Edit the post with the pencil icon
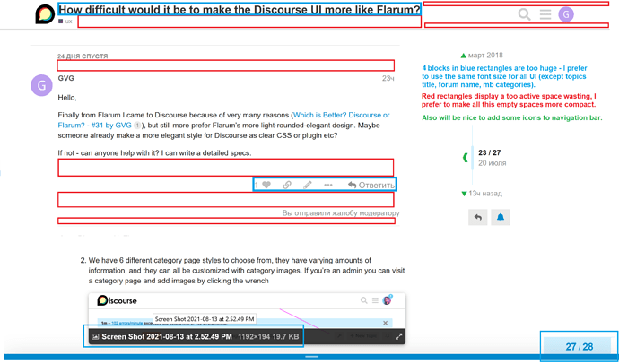The image size is (619, 364). 308,185
